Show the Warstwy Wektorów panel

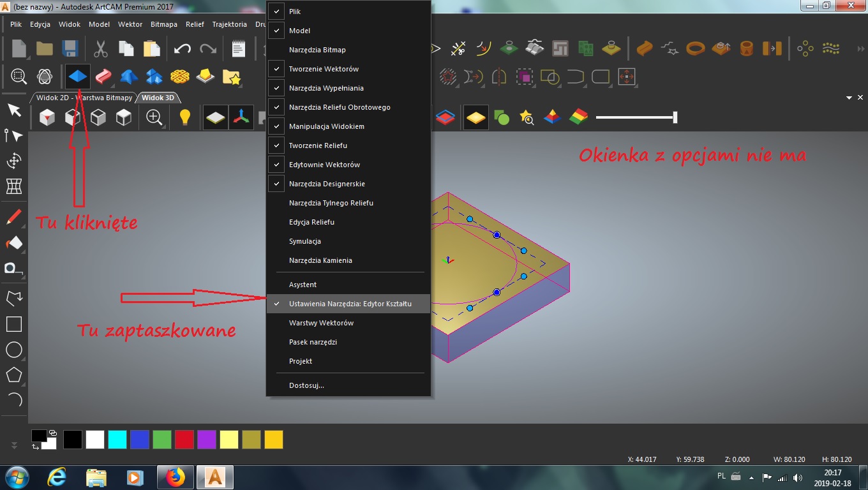pos(348,323)
